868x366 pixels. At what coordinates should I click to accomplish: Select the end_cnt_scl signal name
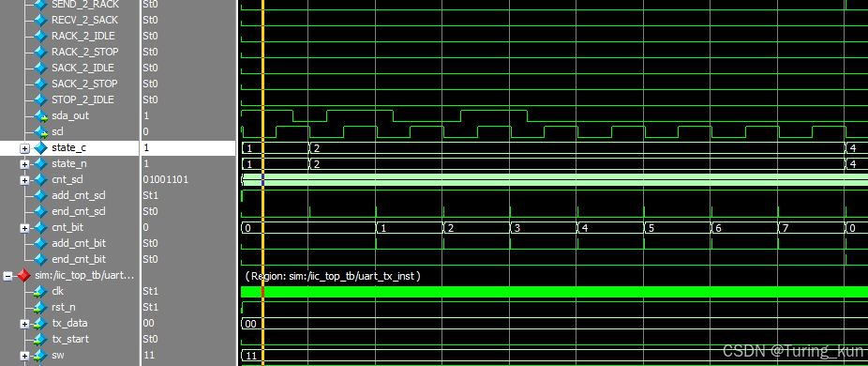[x=79, y=212]
